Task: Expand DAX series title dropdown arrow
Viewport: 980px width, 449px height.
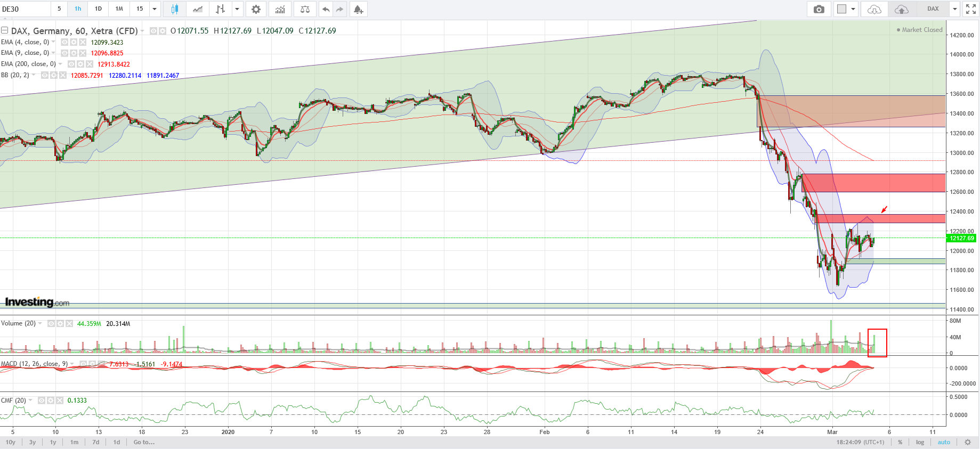Action: pyautogui.click(x=142, y=31)
